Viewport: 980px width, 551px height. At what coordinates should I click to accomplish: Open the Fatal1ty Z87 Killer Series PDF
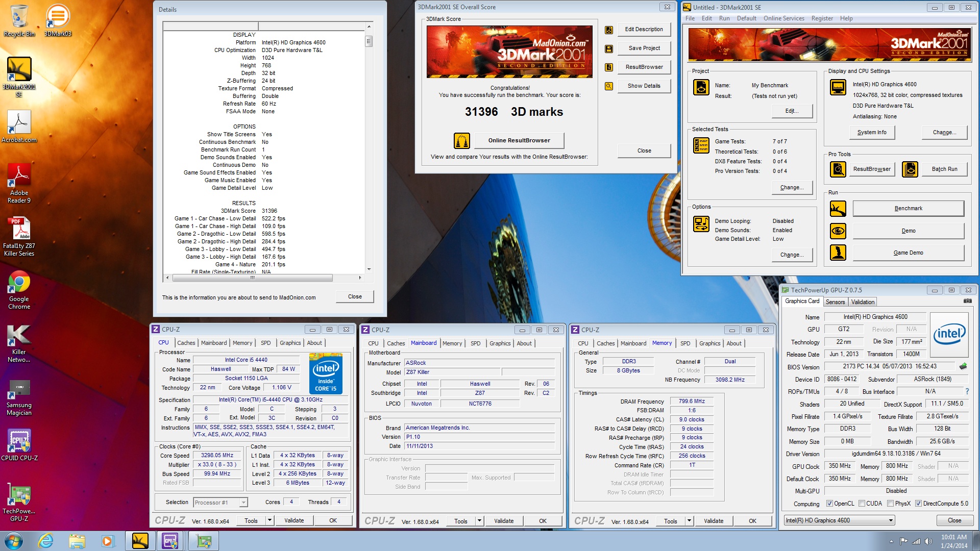click(19, 236)
